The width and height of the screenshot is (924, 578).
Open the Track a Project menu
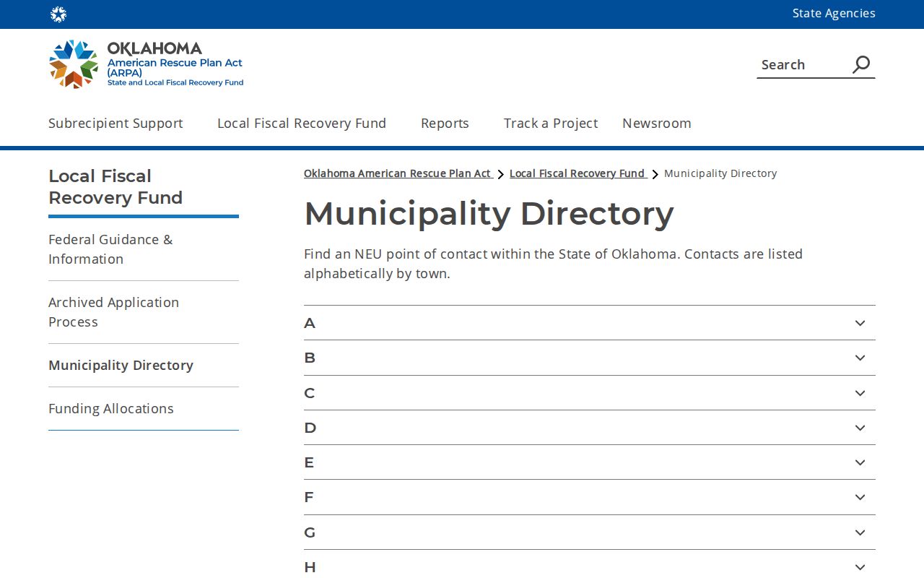click(551, 124)
